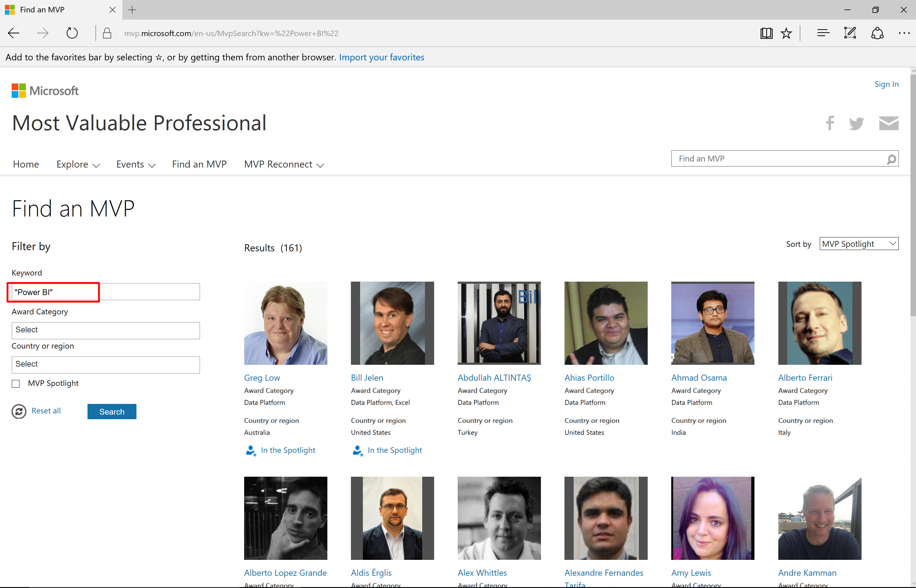Expand the Explore menu
Viewport: 916px width, 588px height.
point(78,164)
